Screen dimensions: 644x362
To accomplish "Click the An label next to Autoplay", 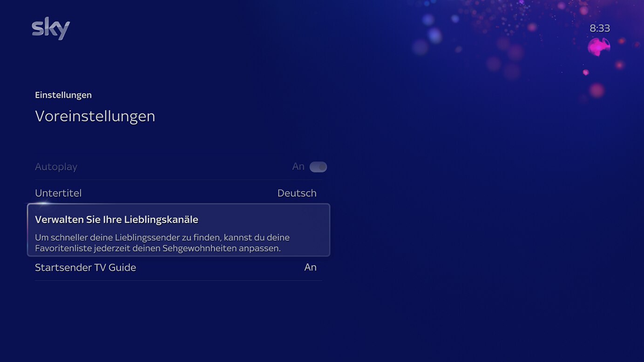I will 298,166.
